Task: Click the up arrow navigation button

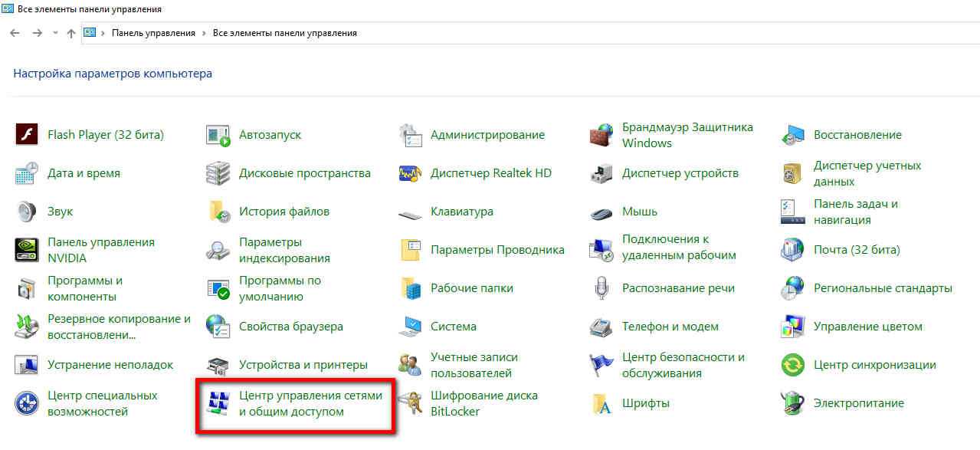Action: (71, 33)
